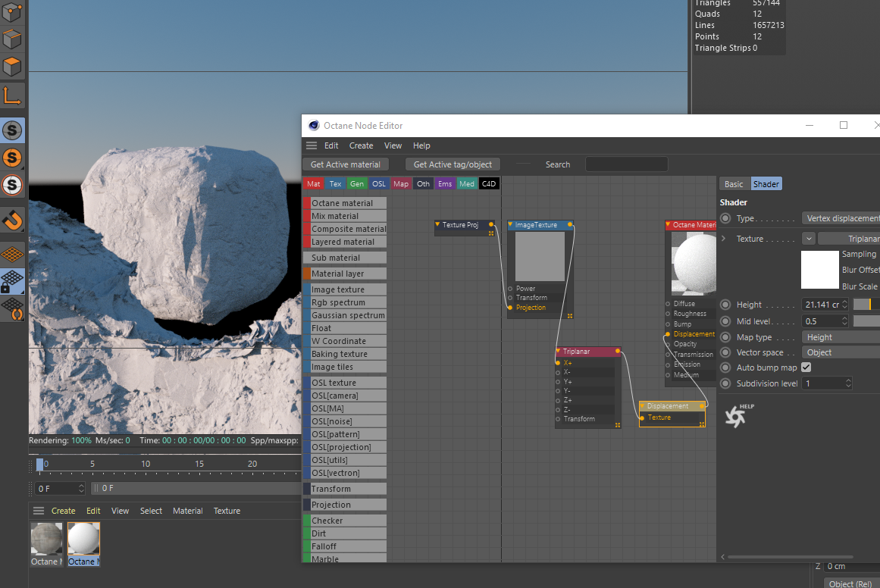This screenshot has width=880, height=588.
Task: Toggle the Mat node filter
Action: (314, 183)
